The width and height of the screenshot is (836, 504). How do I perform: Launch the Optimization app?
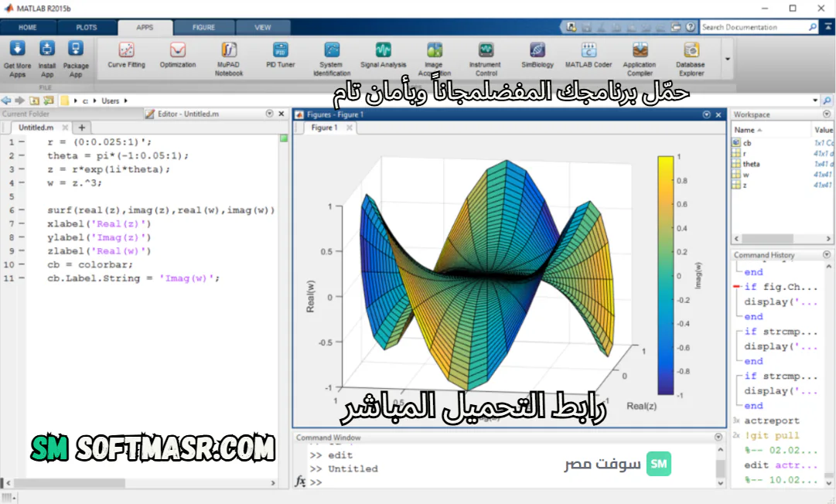[178, 56]
